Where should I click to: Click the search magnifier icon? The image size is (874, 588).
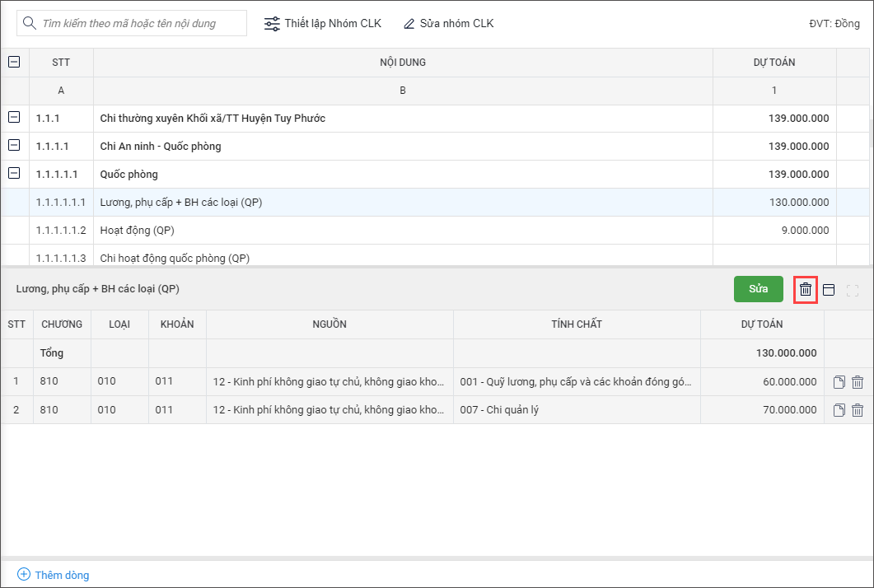click(30, 23)
